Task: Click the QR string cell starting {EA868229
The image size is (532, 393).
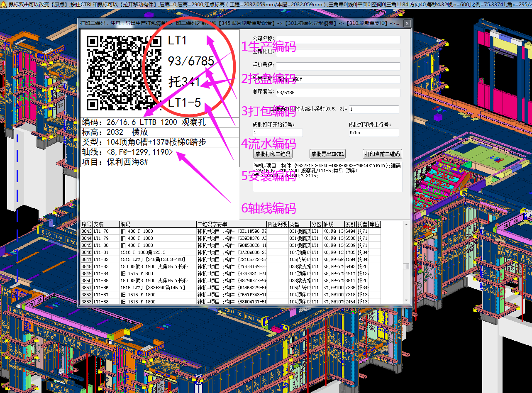Action: 231,288
